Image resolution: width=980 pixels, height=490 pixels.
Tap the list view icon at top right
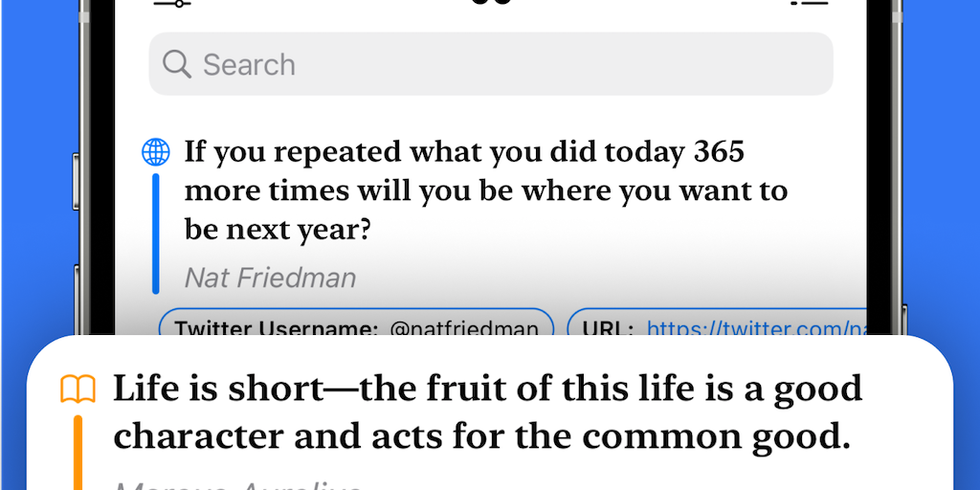(809, 3)
